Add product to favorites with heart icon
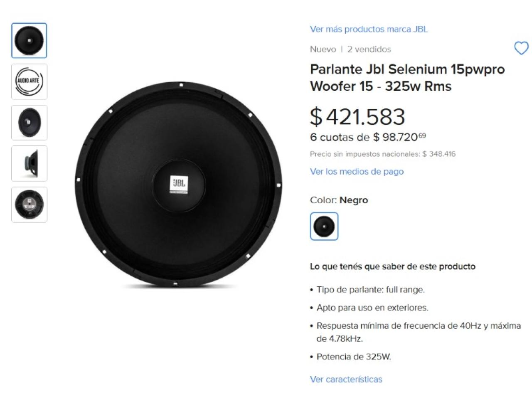The width and height of the screenshot is (532, 399). click(521, 48)
